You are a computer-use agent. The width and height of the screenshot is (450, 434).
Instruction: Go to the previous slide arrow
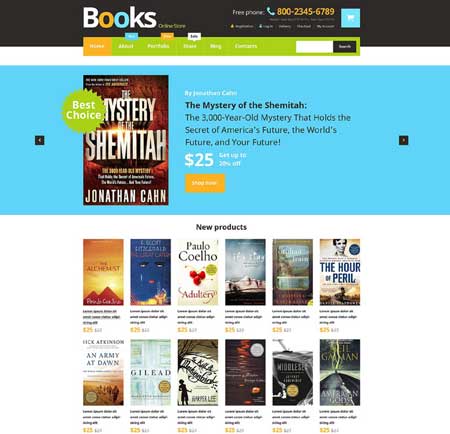pyautogui.click(x=40, y=140)
